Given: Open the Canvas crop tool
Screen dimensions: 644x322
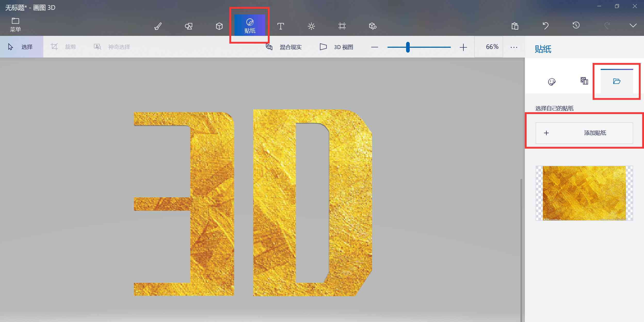Looking at the screenshot, I should (342, 26).
